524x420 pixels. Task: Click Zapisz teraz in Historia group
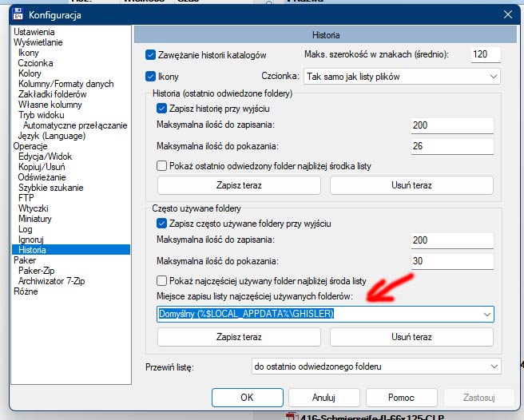coord(239,185)
